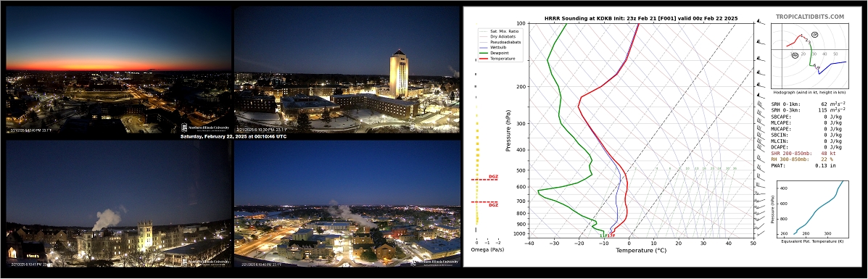
Task: Click the upper red DGZ label
Action: [x=492, y=177]
